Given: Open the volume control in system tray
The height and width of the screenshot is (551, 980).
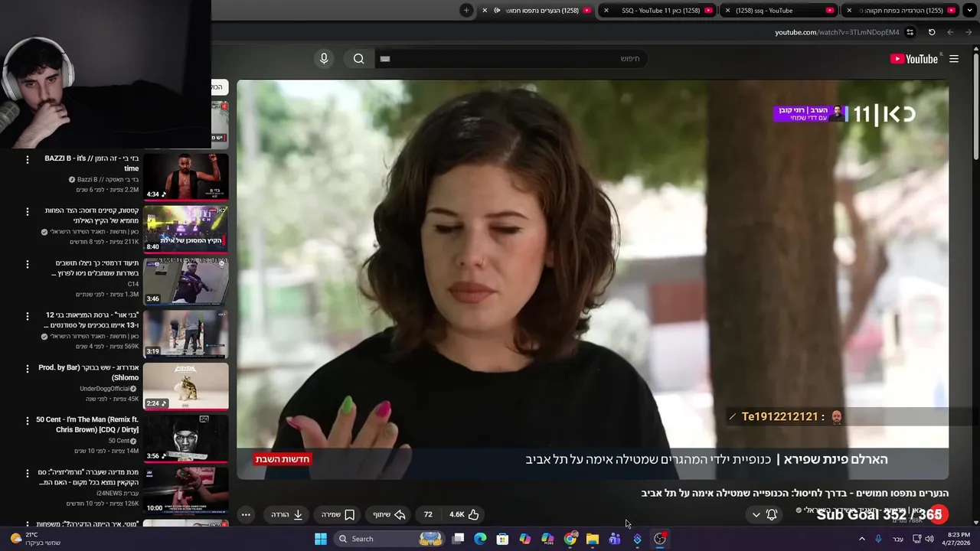Looking at the screenshot, I should (x=929, y=539).
